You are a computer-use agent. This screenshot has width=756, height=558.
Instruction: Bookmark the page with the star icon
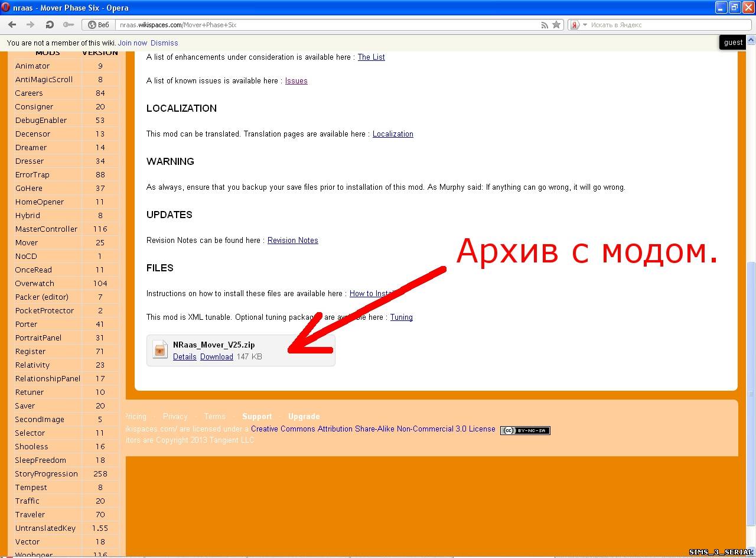(x=556, y=25)
